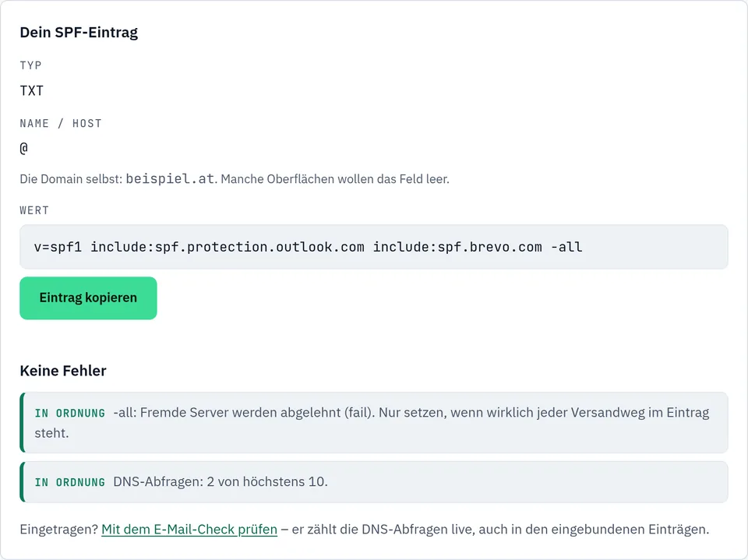Image resolution: width=748 pixels, height=560 pixels.
Task: Click the 'Eintrag kopieren' button
Action: (x=88, y=298)
